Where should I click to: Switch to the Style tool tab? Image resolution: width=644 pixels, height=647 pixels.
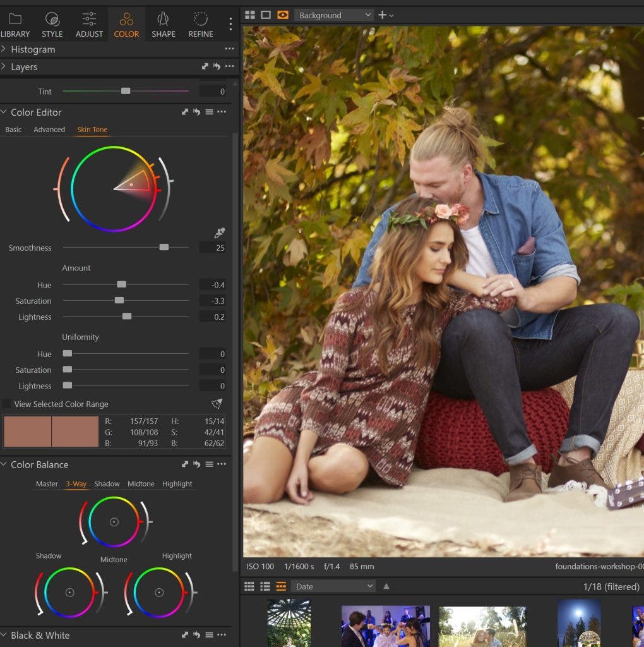click(x=52, y=25)
